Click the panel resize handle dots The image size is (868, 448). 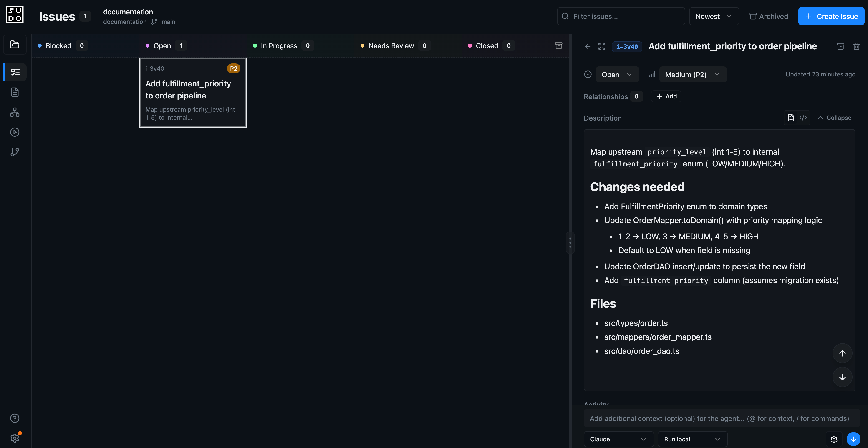(570, 242)
